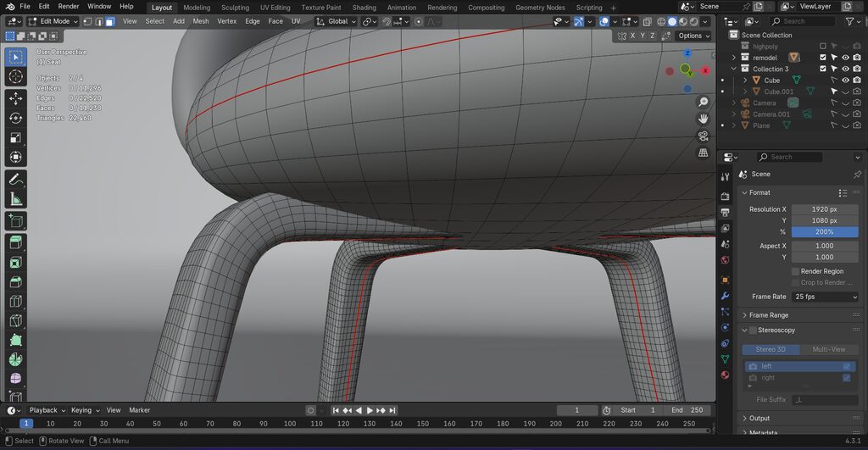Open the Modifiers wrench properties tab
Screen dimensions: 868x450
(x=725, y=296)
